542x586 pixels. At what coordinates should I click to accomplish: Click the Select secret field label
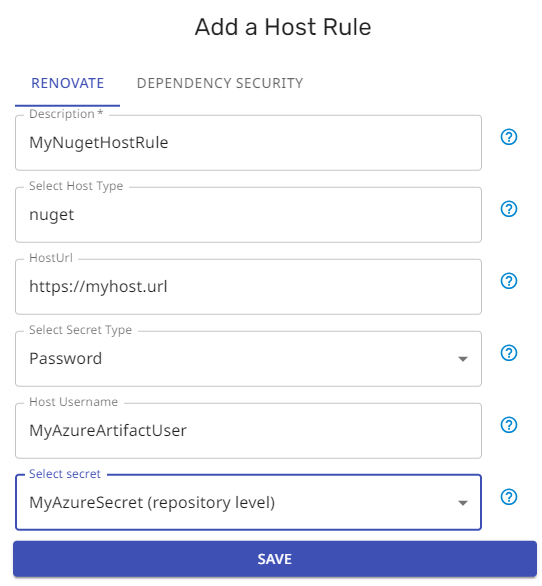65,474
